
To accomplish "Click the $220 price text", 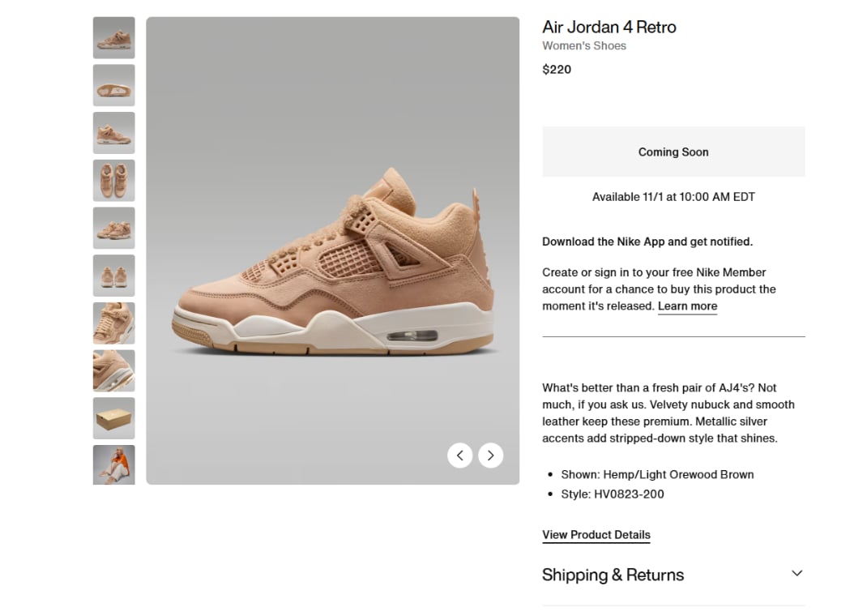I will (x=557, y=69).
